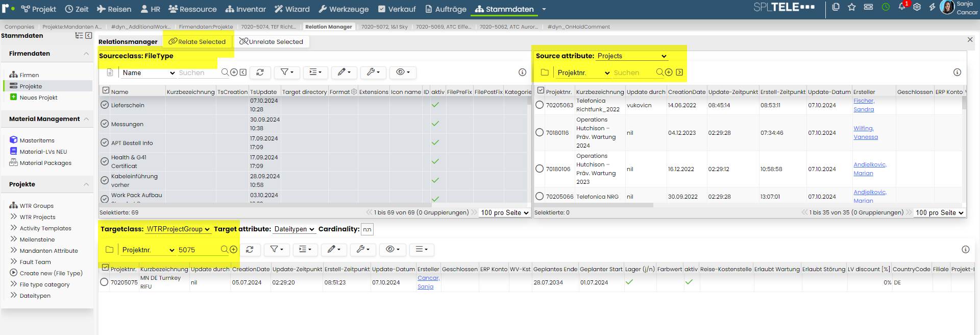Toggle select-all checkbox in FileType table header
Image resolution: width=980 pixels, height=335 pixels.
tap(106, 90)
